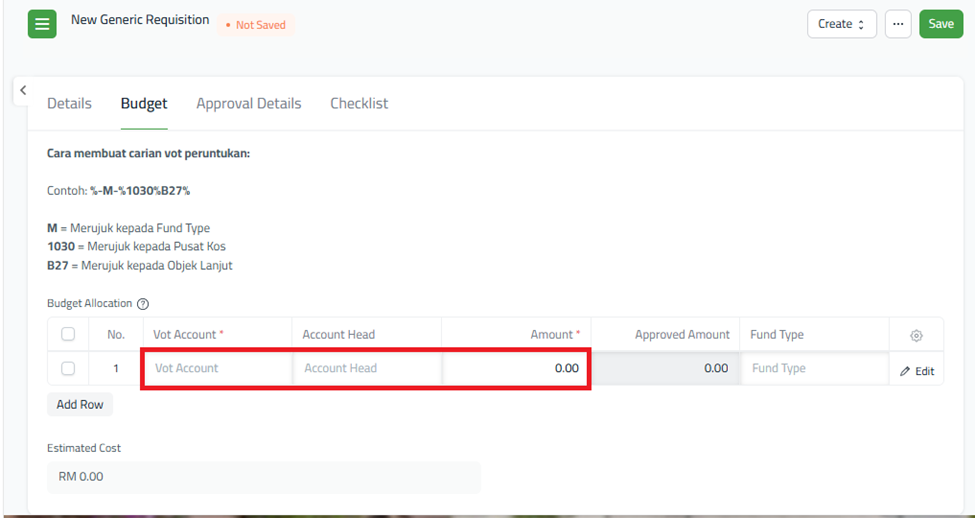Screen dimensions: 975x518
Task: Click the Amount field in row 1
Action: pos(516,368)
